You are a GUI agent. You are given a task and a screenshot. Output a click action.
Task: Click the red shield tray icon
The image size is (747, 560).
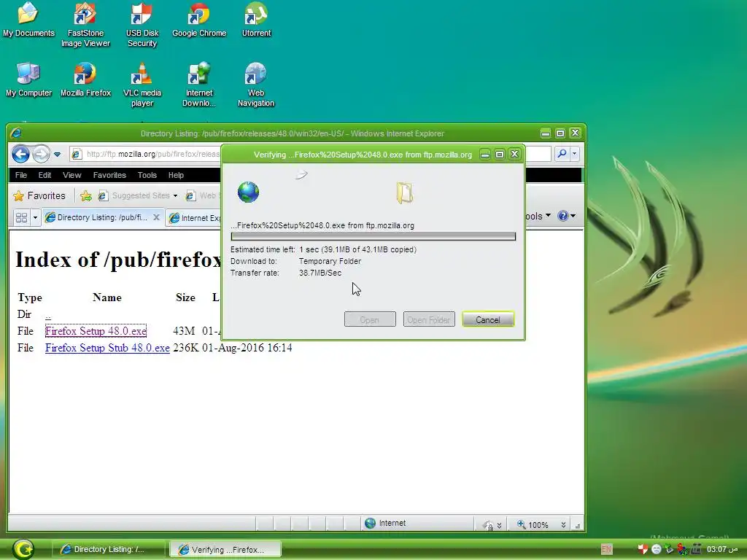(x=643, y=549)
